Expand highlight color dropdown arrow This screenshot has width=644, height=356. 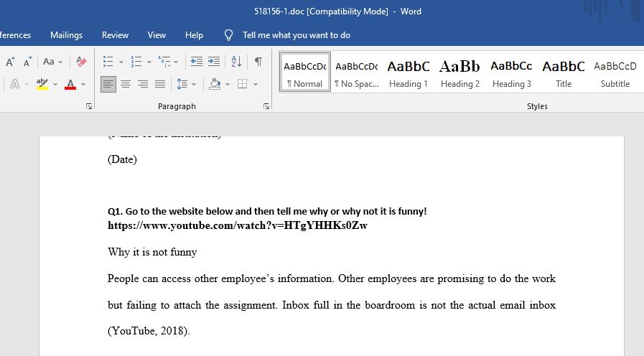55,85
